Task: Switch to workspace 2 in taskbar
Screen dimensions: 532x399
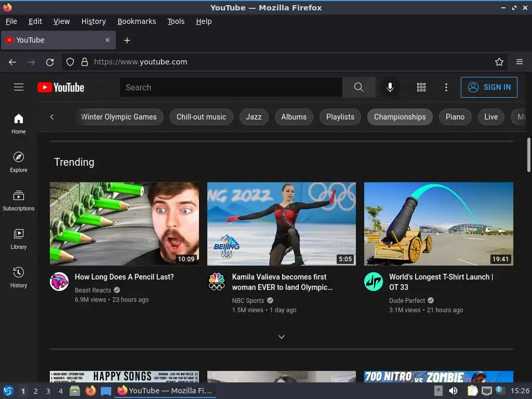Action: pyautogui.click(x=36, y=391)
